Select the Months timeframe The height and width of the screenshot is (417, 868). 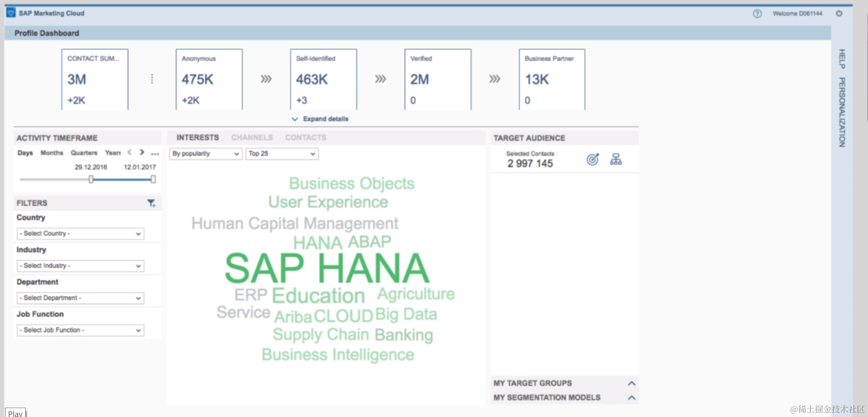(51, 153)
